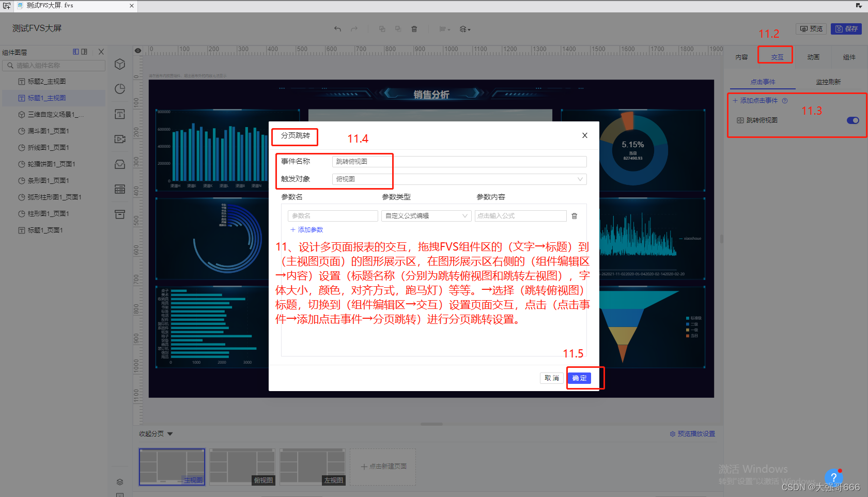Click 点击新建页面 to add page
The image size is (868, 497).
pyautogui.click(x=383, y=467)
